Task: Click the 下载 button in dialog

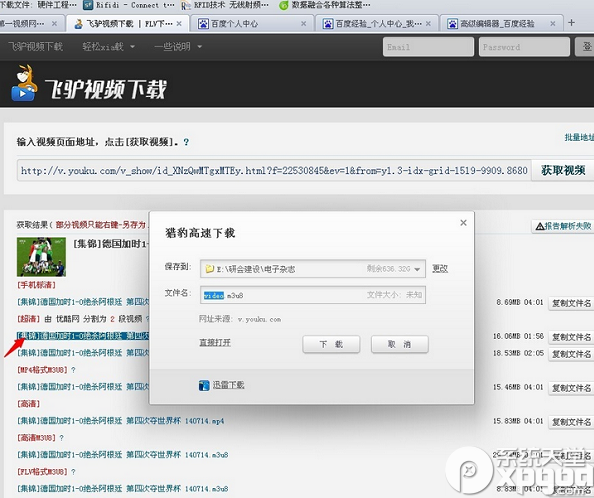Action: coord(331,344)
